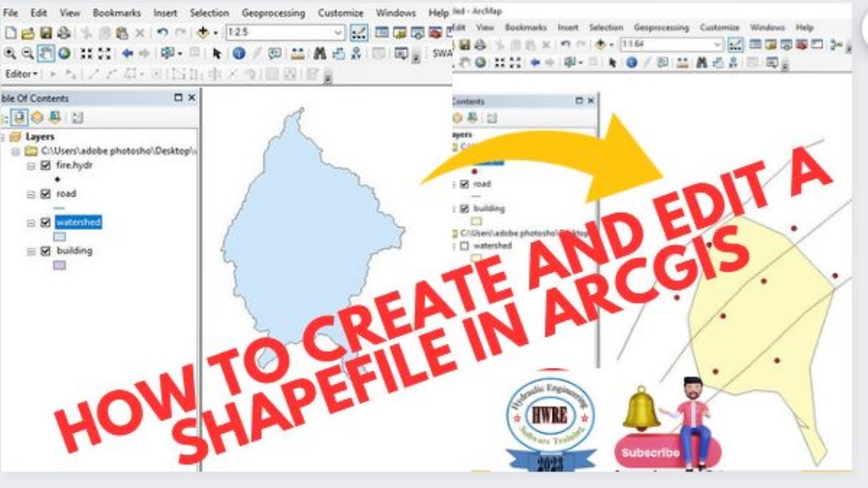The image size is (868, 488).
Task: Click Paste icon in left ArcMap toolbar
Action: (x=122, y=33)
